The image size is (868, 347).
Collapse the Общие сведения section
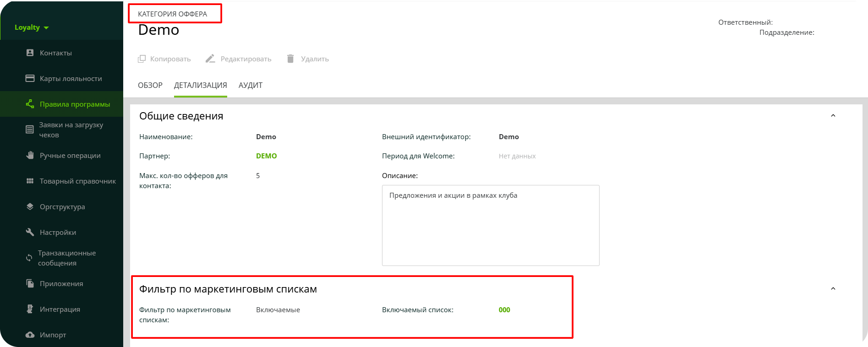tap(833, 116)
